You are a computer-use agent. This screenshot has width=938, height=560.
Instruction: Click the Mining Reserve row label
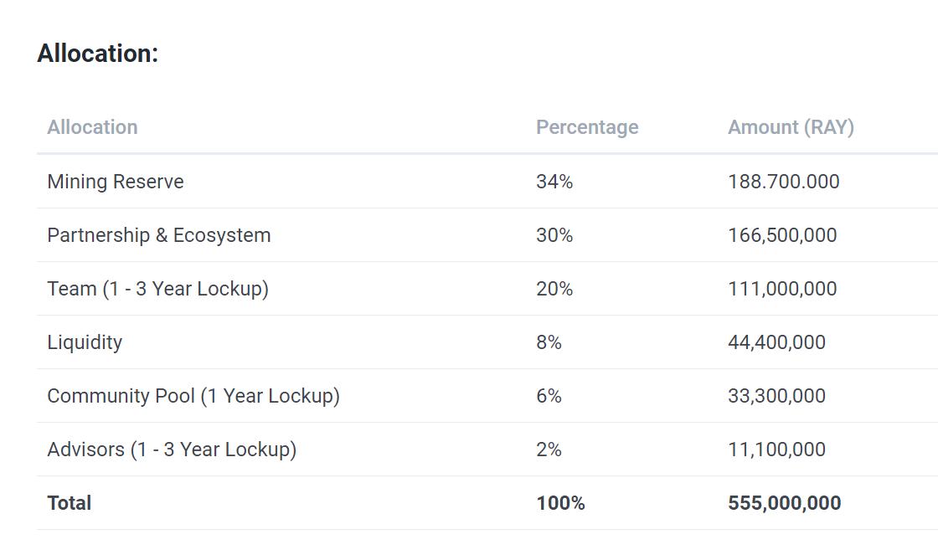pos(116,182)
